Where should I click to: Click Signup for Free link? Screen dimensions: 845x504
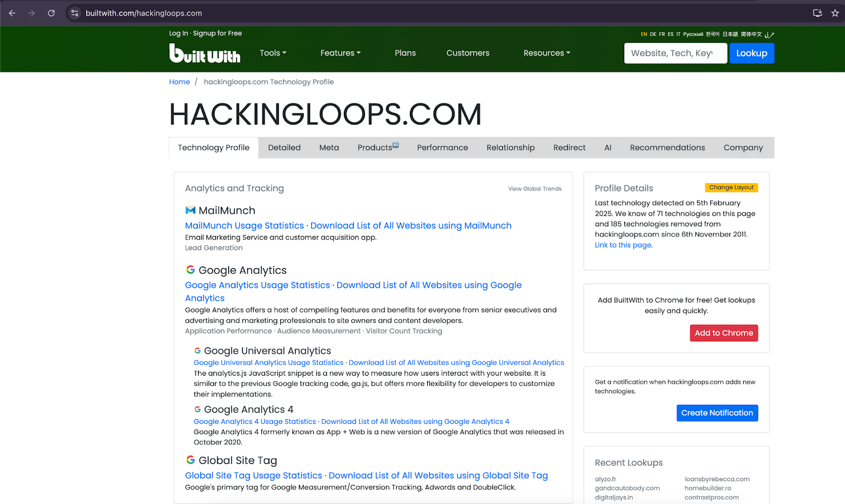[x=218, y=33]
